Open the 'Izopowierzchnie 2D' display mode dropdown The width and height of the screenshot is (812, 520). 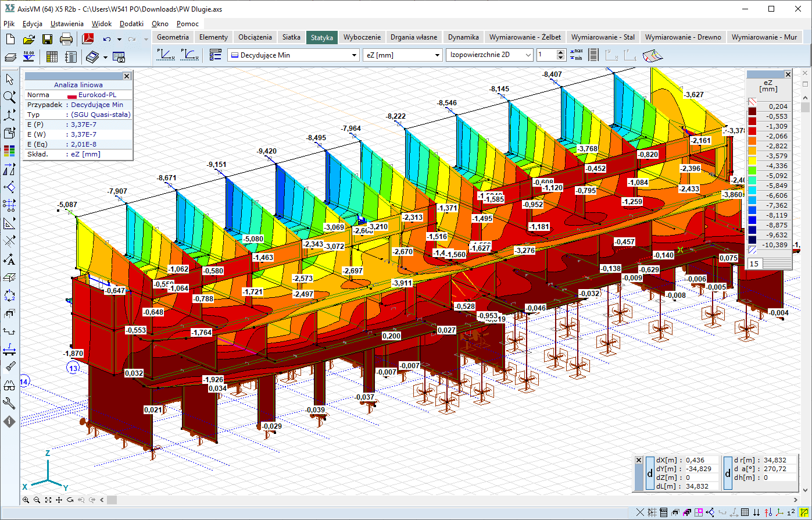528,55
